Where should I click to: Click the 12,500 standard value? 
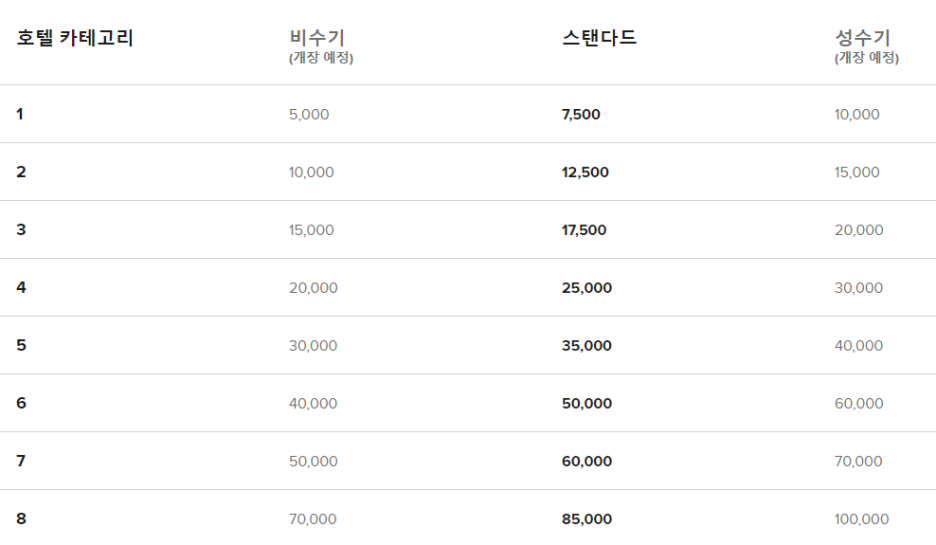[x=585, y=173]
